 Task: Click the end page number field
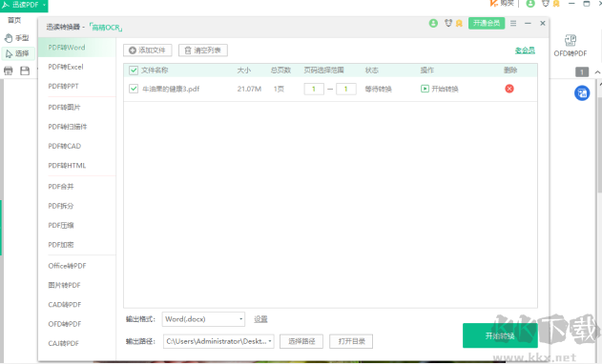346,89
